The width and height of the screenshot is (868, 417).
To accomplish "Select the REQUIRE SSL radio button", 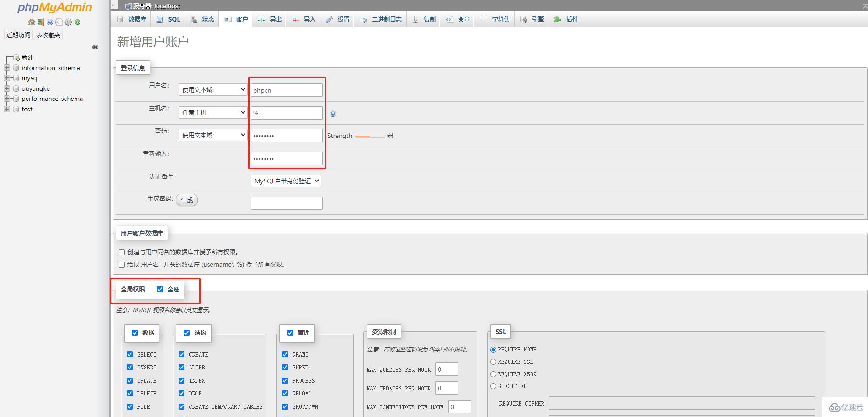I will 493,362.
